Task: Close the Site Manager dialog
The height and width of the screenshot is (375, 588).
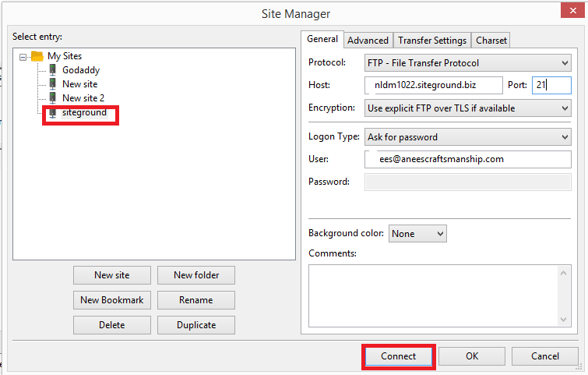Action: 572,10
